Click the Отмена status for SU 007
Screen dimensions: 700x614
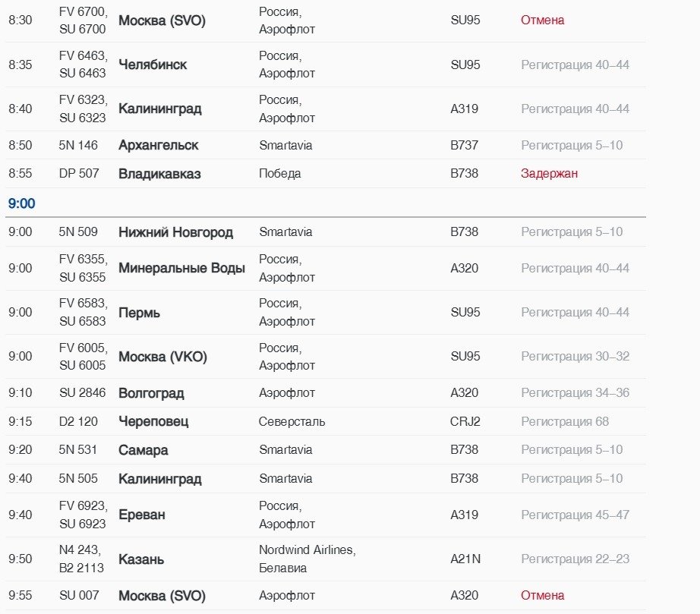point(542,596)
